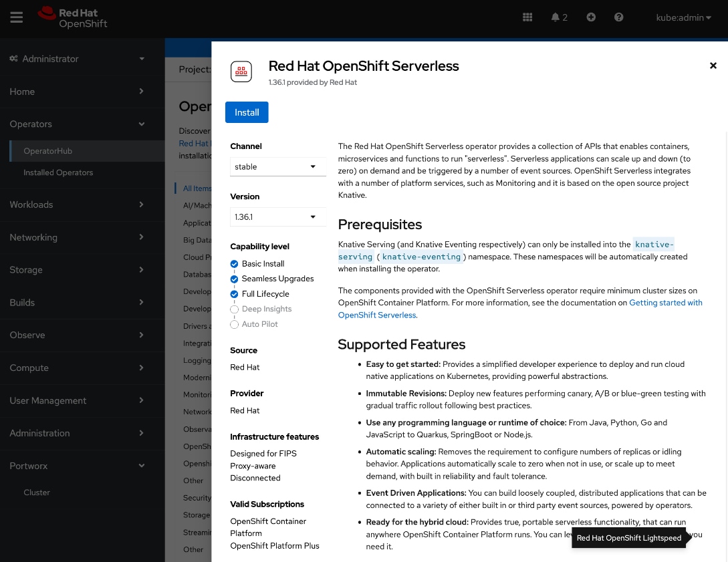Open the Channel dropdown showing stable
Image resolution: width=728 pixels, height=562 pixels.
277,166
